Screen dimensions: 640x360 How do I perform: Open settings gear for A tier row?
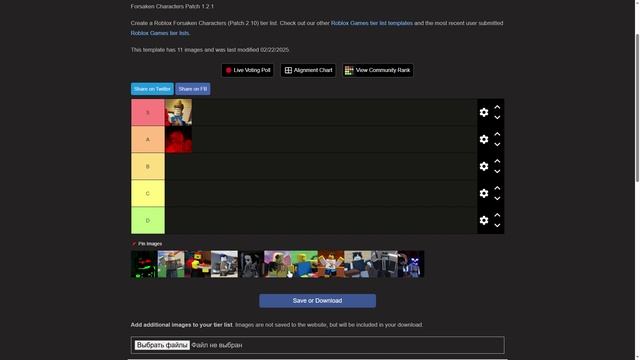(x=484, y=139)
